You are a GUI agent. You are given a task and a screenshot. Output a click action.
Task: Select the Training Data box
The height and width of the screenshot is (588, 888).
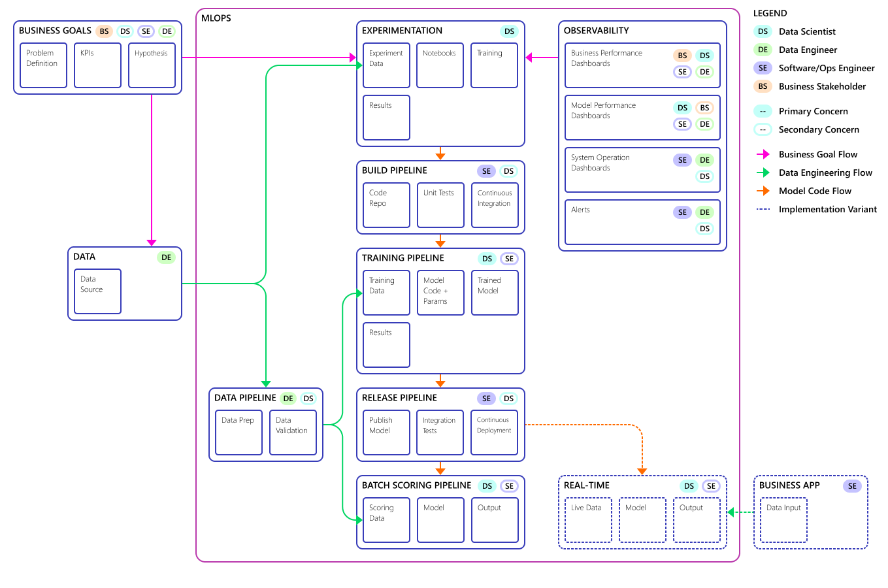pyautogui.click(x=386, y=293)
